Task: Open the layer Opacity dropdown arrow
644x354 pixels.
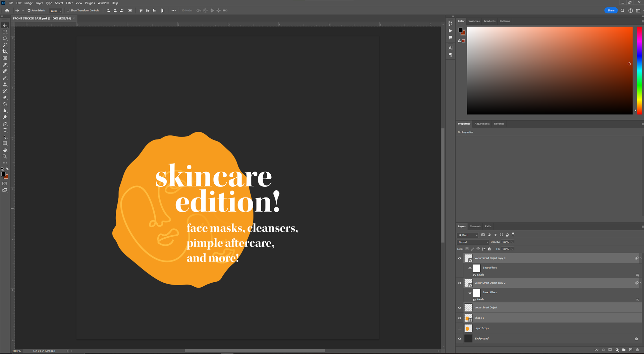Action: [x=512, y=242]
